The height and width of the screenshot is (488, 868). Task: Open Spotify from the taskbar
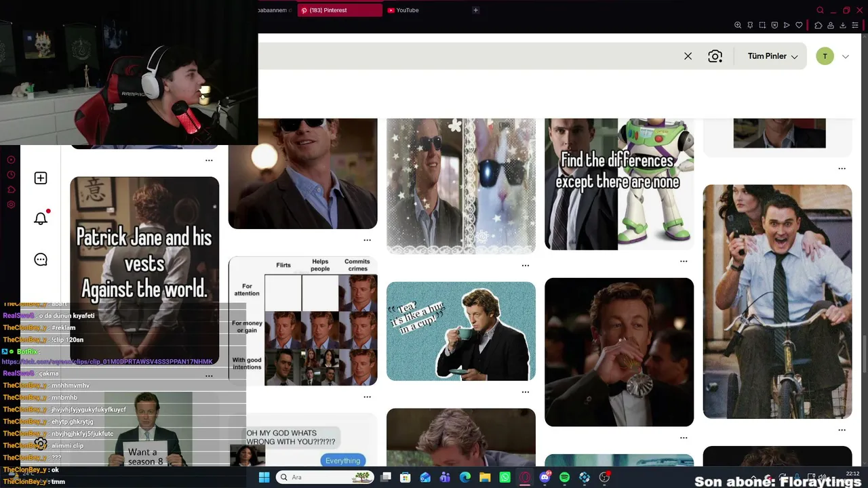point(564,477)
